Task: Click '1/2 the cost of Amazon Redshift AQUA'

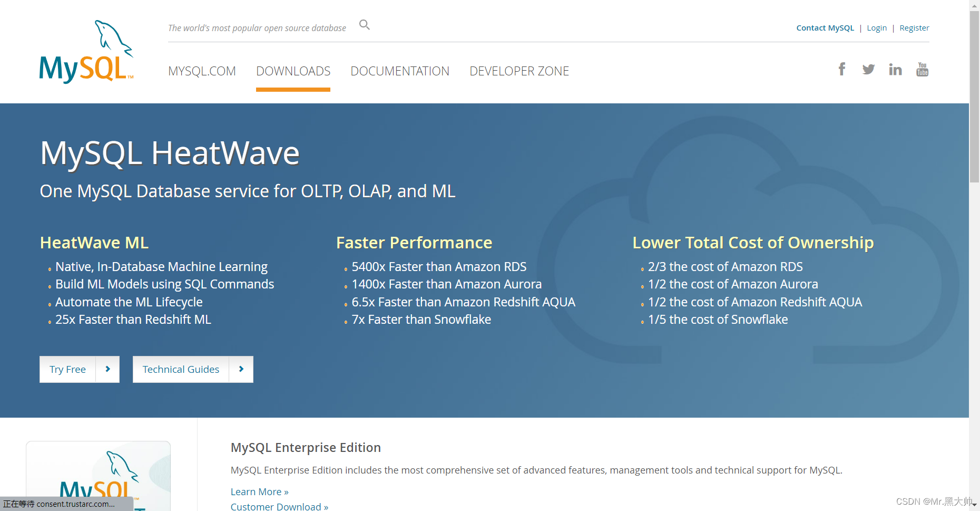Action: click(754, 302)
